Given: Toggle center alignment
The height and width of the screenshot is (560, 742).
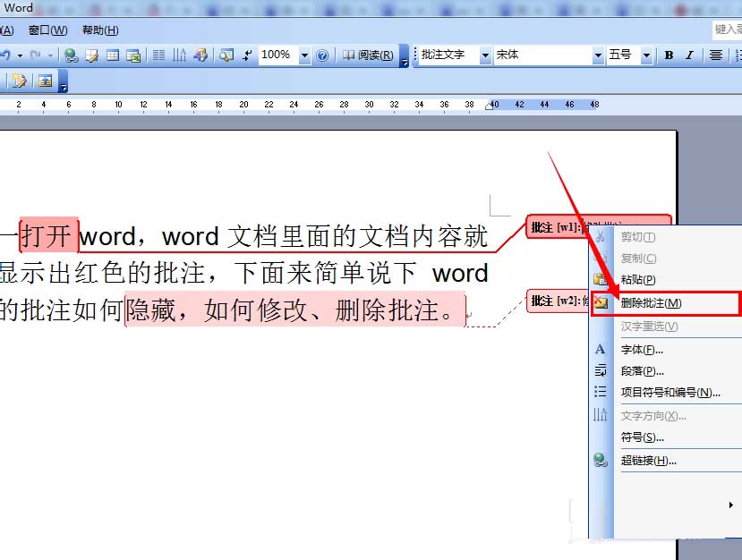Looking at the screenshot, I should point(716,55).
